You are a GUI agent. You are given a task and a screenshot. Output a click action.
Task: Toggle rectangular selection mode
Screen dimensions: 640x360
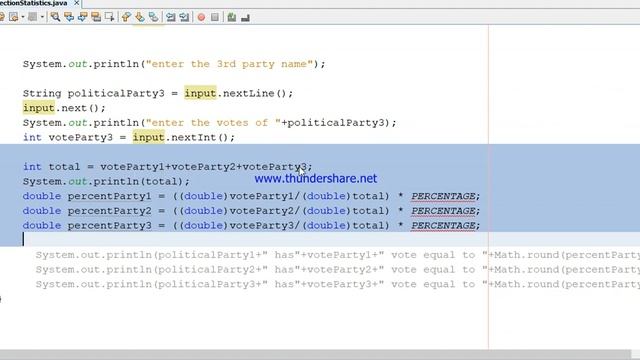pos(109,17)
